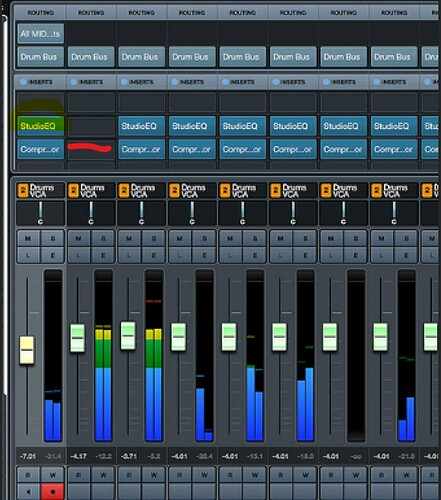The image size is (441, 500).
Task: Toggle the speaker monitor button on the -7.01 channel
Action: tap(29, 492)
